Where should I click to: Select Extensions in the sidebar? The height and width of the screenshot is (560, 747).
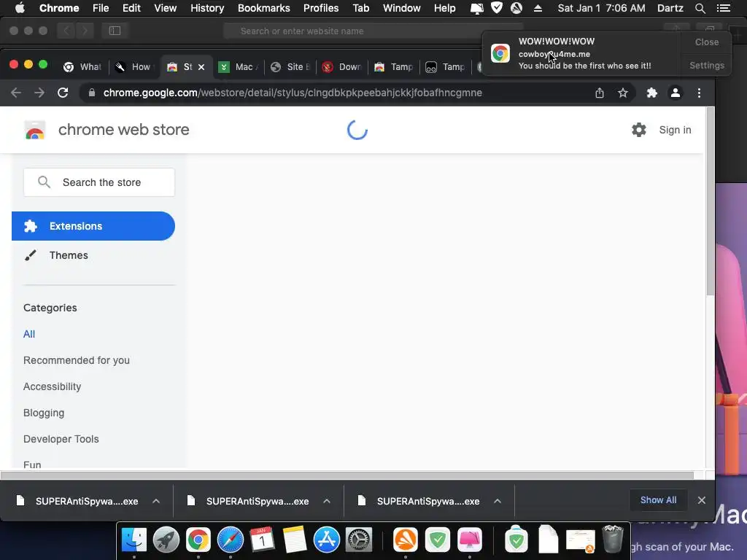pos(93,226)
